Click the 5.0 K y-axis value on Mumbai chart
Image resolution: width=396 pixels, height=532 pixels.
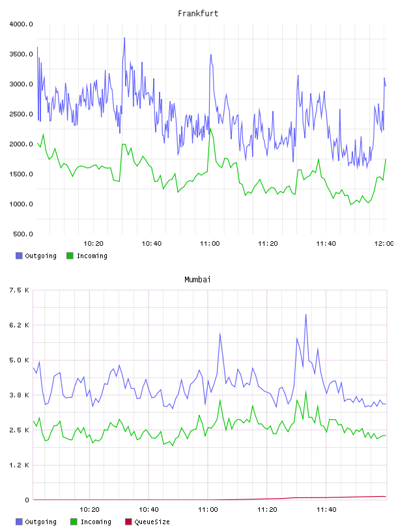coord(19,360)
